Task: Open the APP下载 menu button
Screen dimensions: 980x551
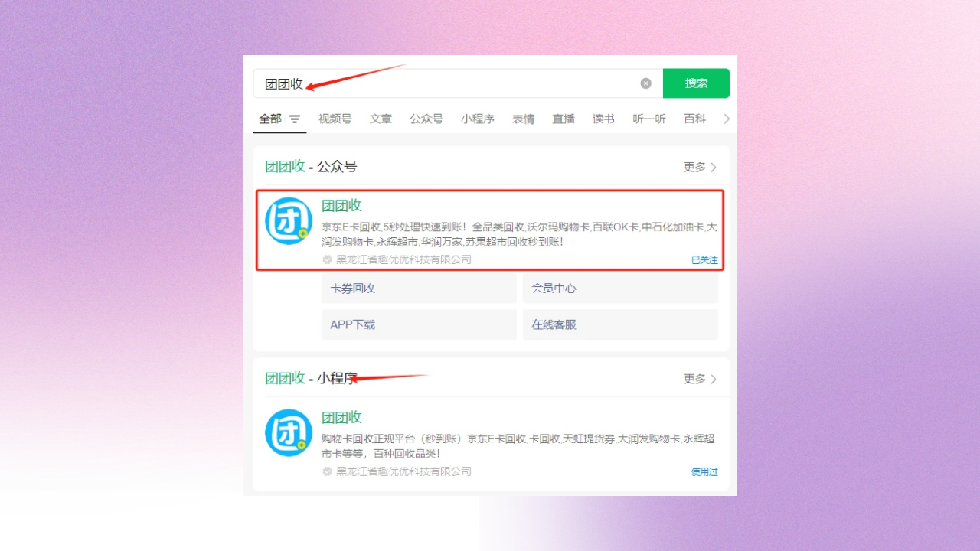Action: click(419, 324)
